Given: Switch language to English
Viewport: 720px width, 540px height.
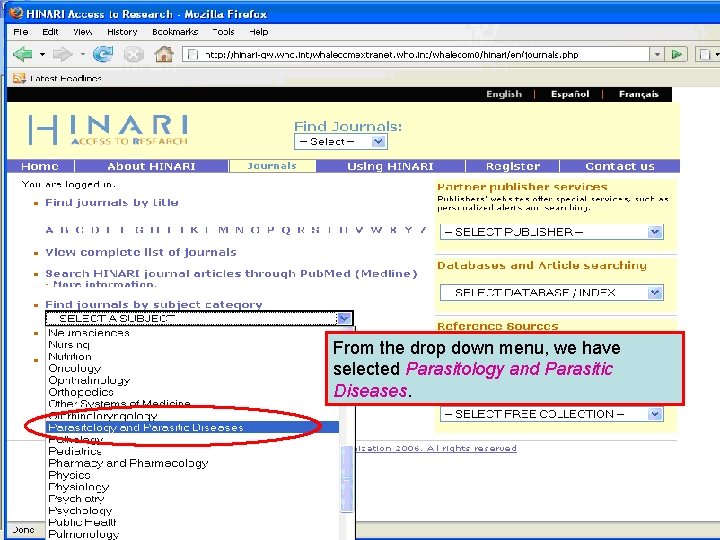Looking at the screenshot, I should point(504,94).
